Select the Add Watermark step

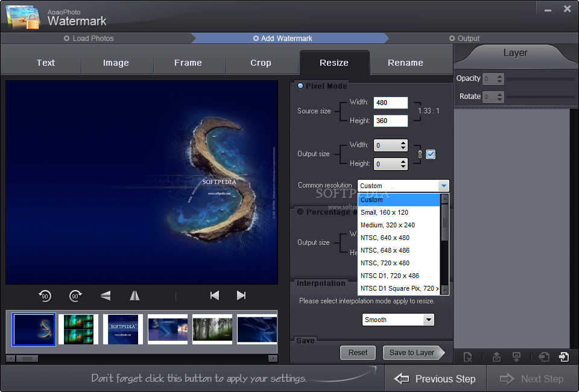(x=283, y=39)
